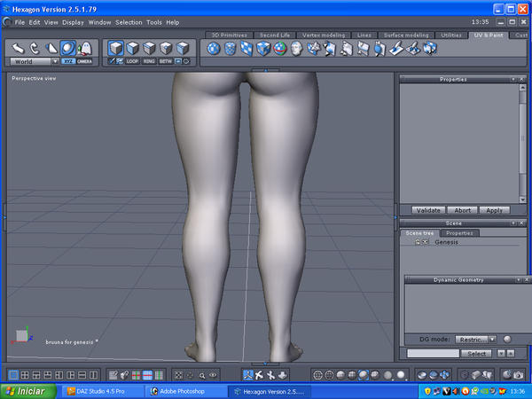Image resolution: width=532 pixels, height=399 pixels.
Task: Open the Selection menu
Action: (x=129, y=21)
